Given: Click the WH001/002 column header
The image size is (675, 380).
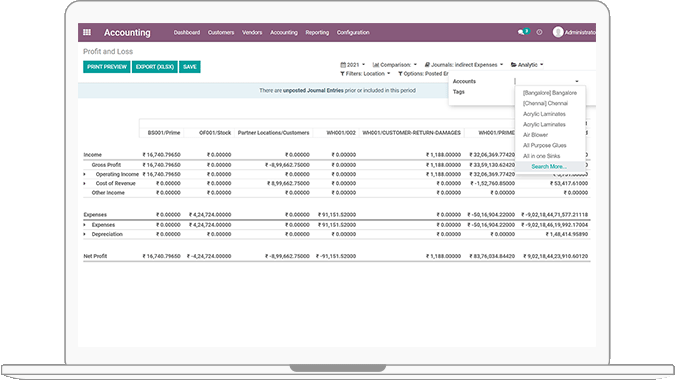Looking at the screenshot, I should [341, 133].
